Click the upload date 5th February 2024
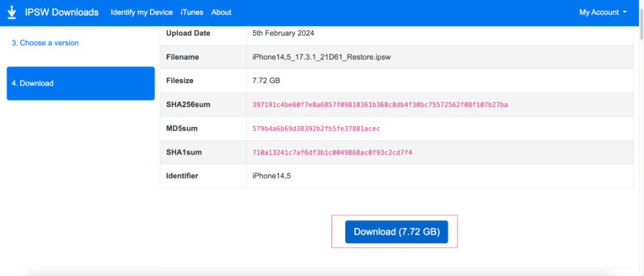Viewport: 644px width, 276px height. (283, 33)
